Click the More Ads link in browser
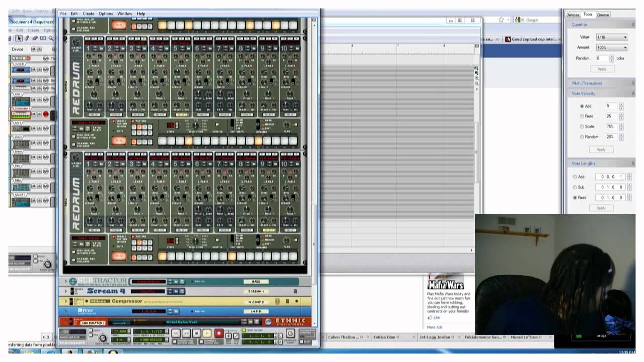This screenshot has height=362, width=644. click(x=435, y=327)
